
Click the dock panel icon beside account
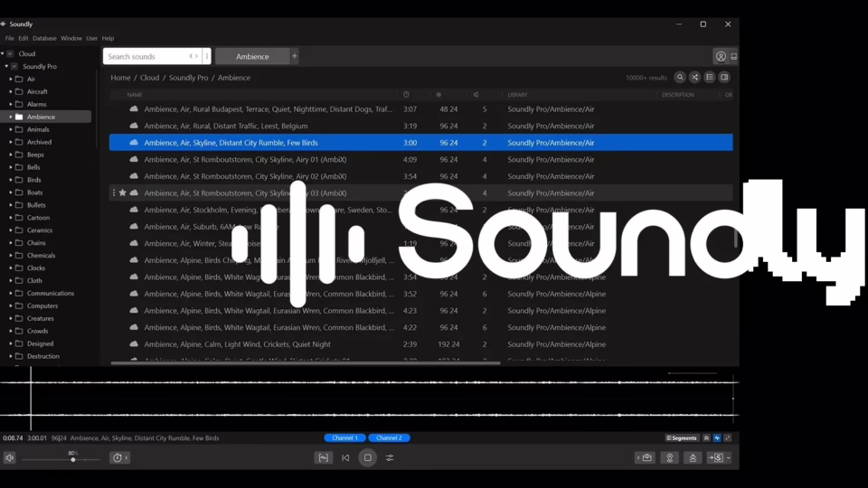pos(734,56)
